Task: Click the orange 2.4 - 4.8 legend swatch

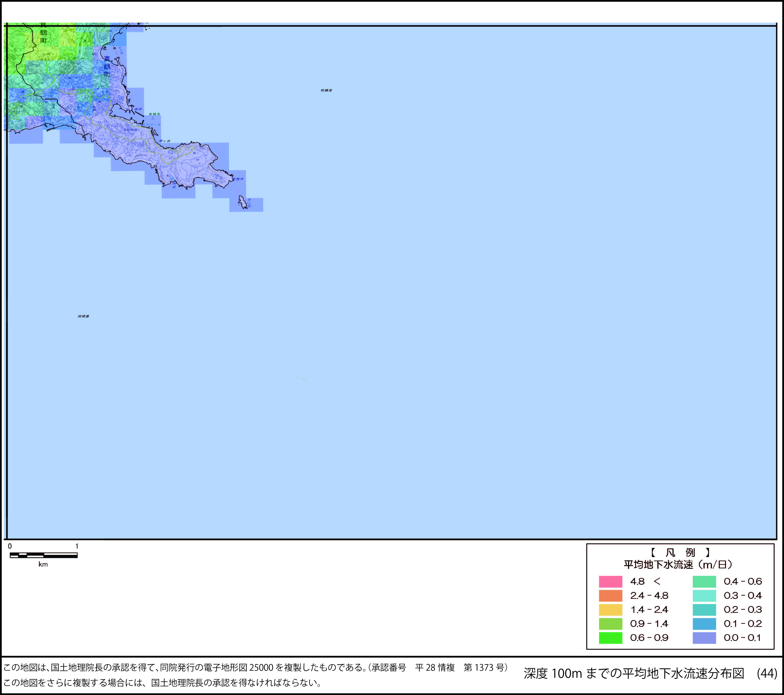Action: 610,596
